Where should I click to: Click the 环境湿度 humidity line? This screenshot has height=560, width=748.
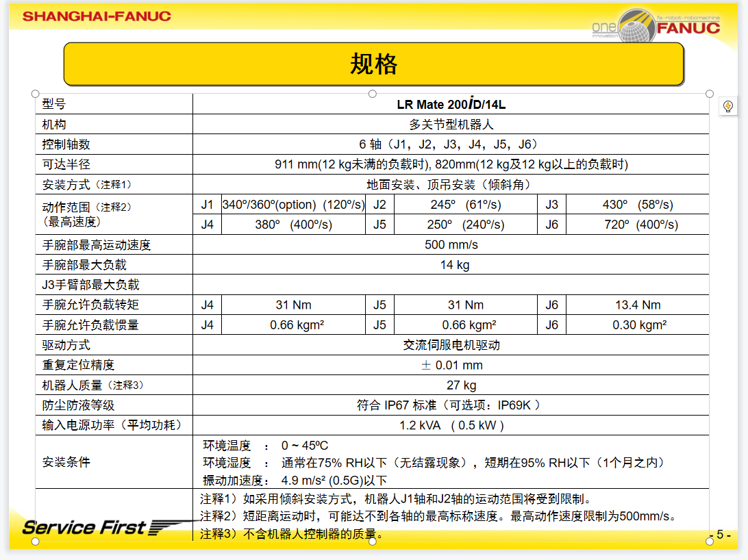[x=433, y=463]
